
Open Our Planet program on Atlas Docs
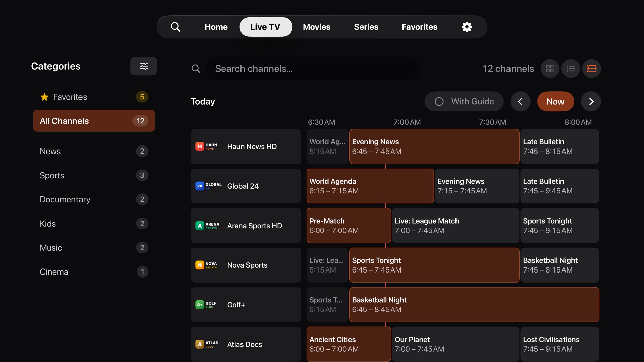(455, 344)
